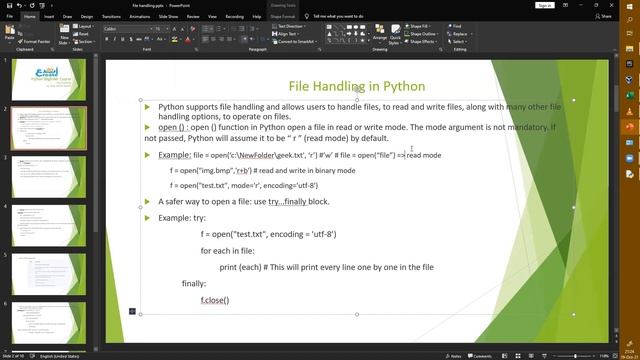Toggle Align Left in the Paragraph group
Viewport: 640px width, 360px height.
(205, 39)
